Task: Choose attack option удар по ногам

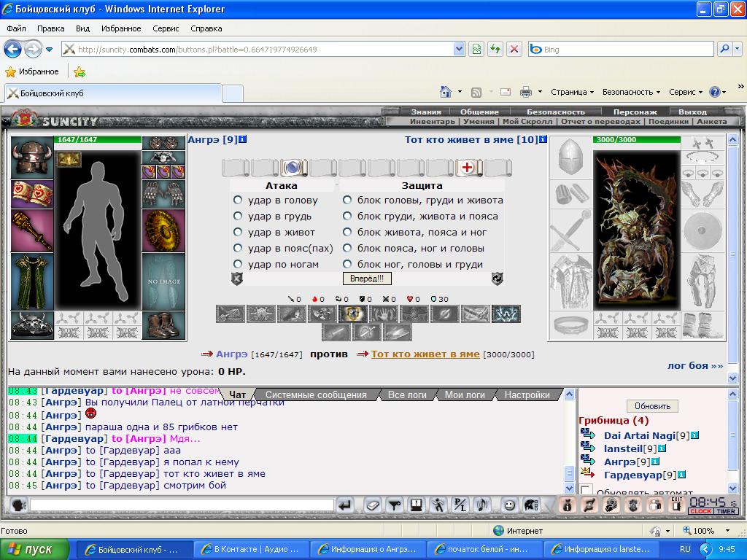Action: point(237,264)
